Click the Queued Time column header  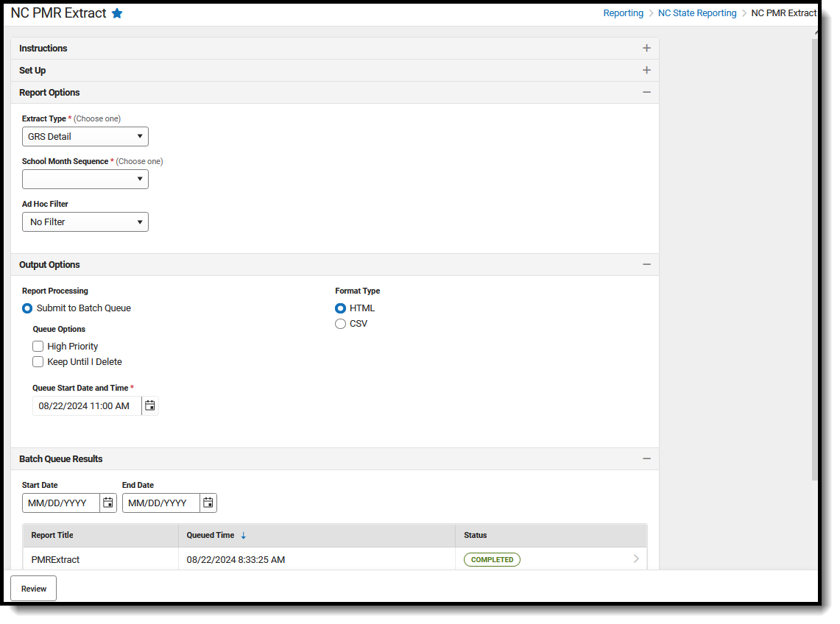(x=317, y=535)
